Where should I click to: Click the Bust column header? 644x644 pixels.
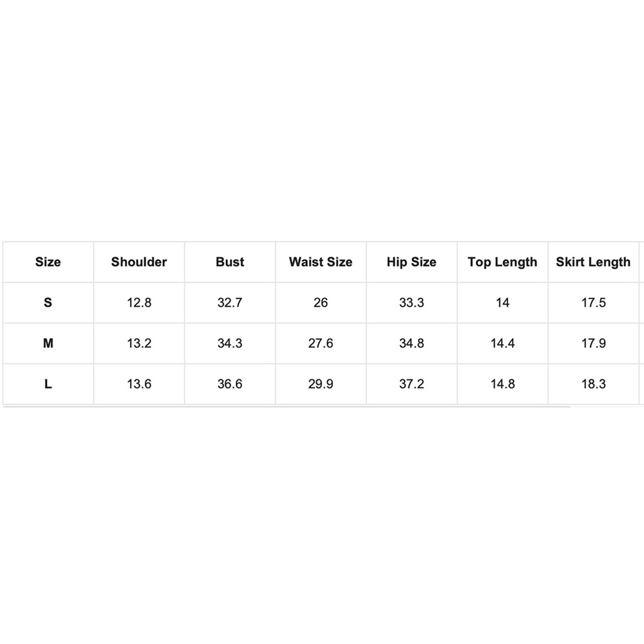coord(230,262)
